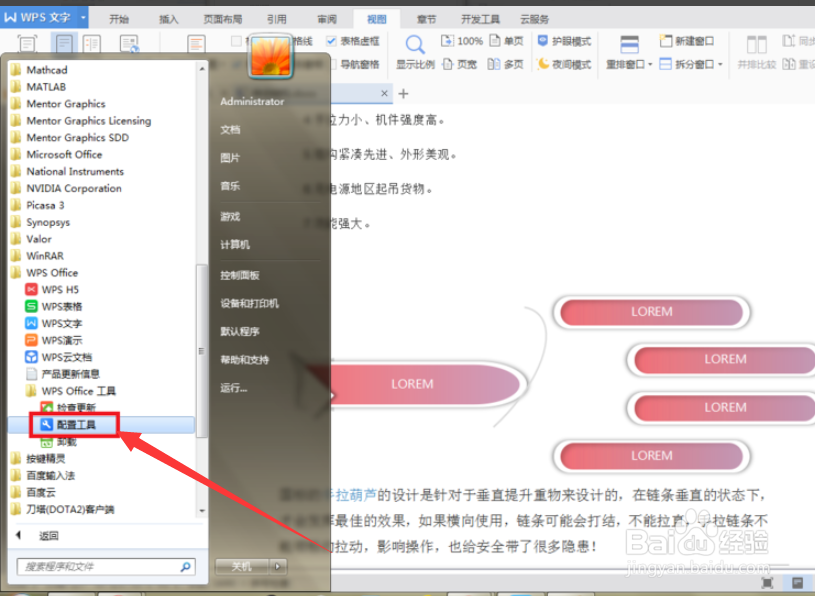Select 多页 multi-page view
Image resolution: width=815 pixels, height=596 pixels.
click(505, 65)
